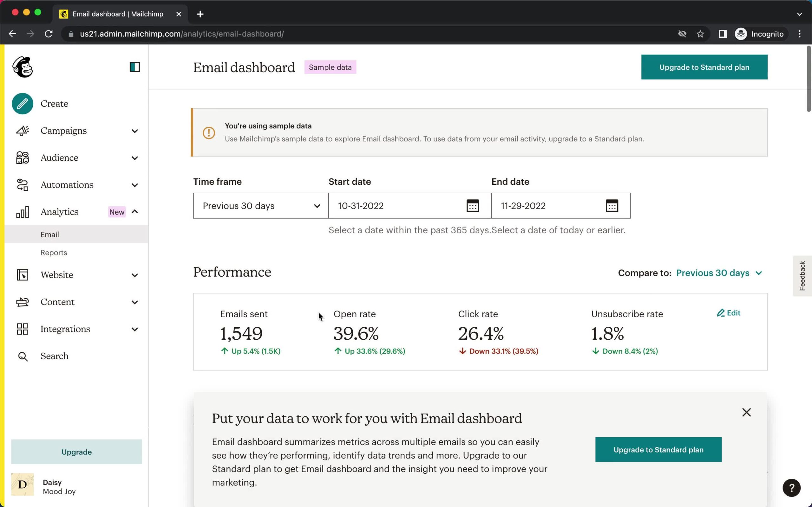The width and height of the screenshot is (812, 507).
Task: Open the Compare to Previous 30 days dropdown
Action: [719, 273]
